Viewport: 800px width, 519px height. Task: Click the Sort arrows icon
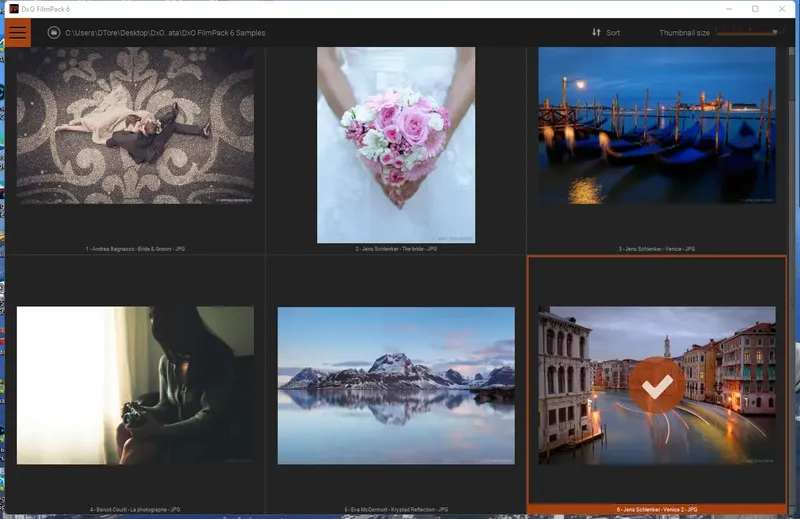tap(596, 33)
